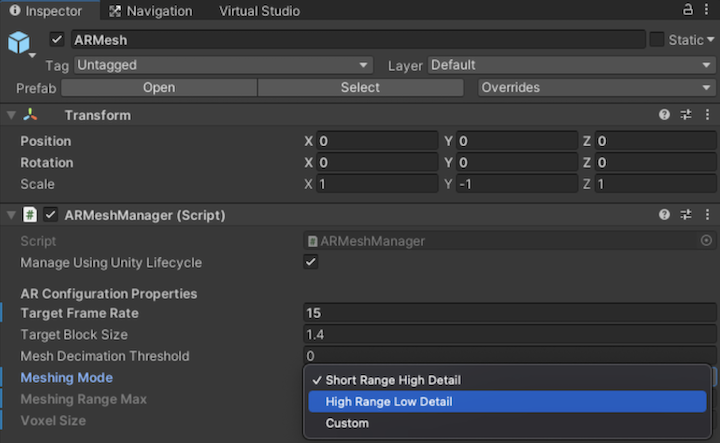Viewport: 720px width, 443px height.
Task: Click the Position Z field
Action: pyautogui.click(x=656, y=141)
